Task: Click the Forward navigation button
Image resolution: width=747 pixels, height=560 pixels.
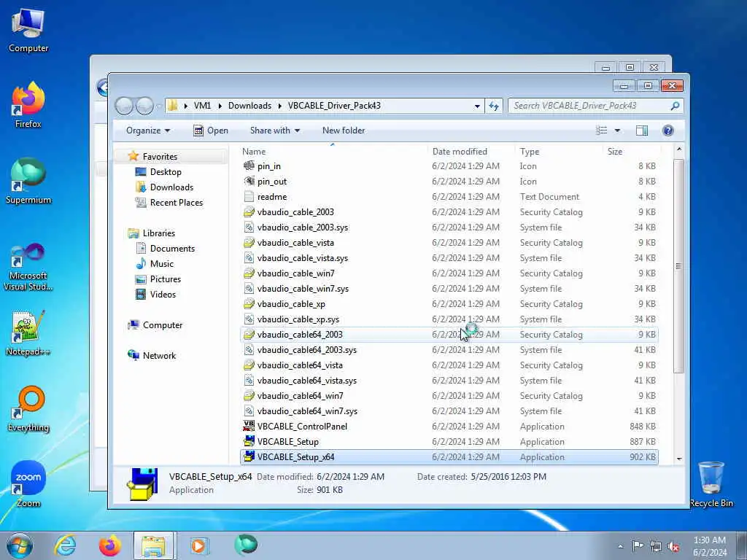Action: tap(145, 106)
